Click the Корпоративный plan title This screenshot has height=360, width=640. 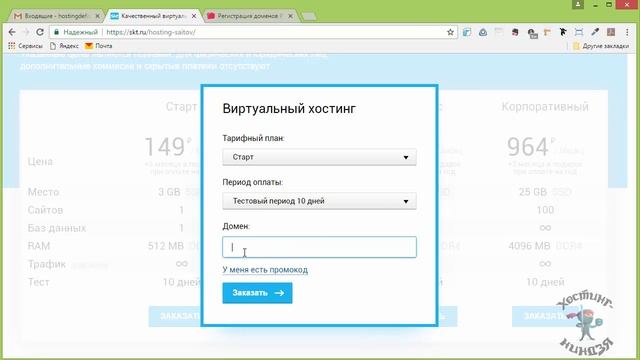click(x=545, y=107)
